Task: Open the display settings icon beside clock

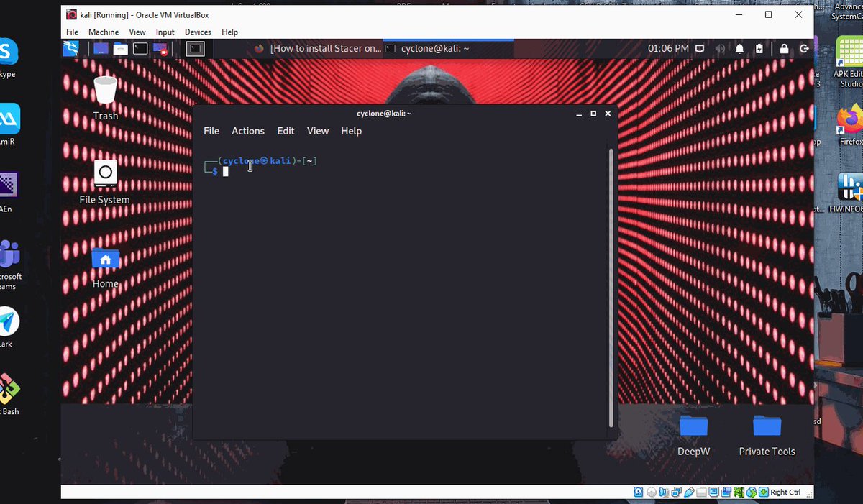Action: pyautogui.click(x=699, y=49)
